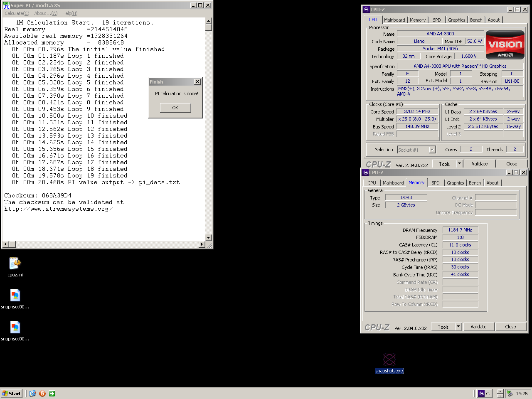Click the memory Size 2 GBytes field
This screenshot has height=399, width=532.
pyautogui.click(x=406, y=205)
